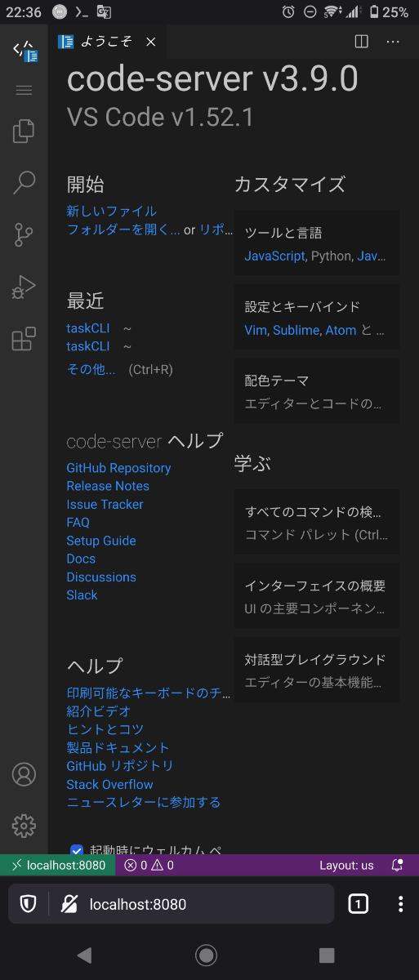Toggle the show welcome page on startup checkbox
The height and width of the screenshot is (980, 419).
tap(77, 850)
